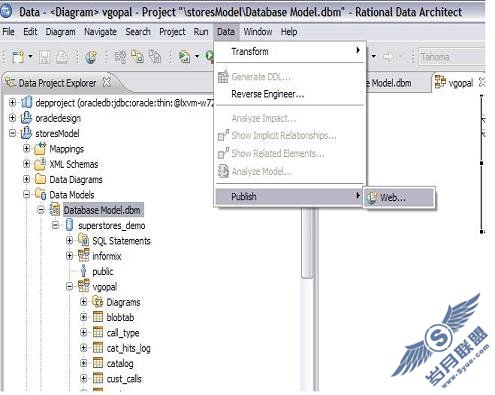
Task: Select the catalog table
Action: (120, 363)
